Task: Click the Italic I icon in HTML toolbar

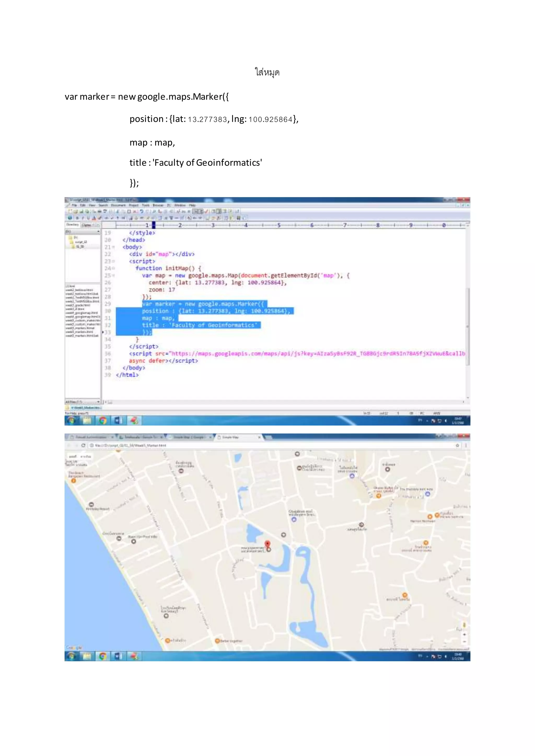Action: point(83,218)
